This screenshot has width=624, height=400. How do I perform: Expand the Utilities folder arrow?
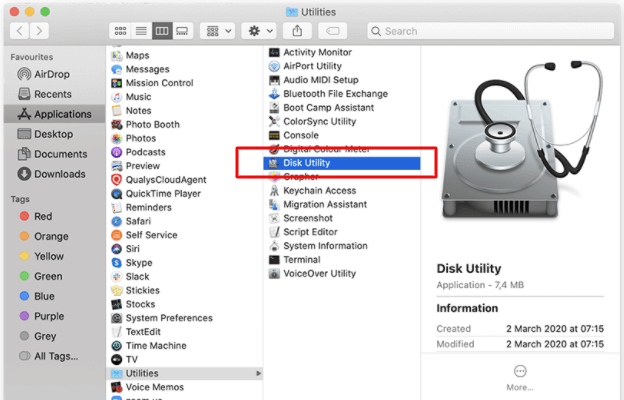click(x=259, y=373)
